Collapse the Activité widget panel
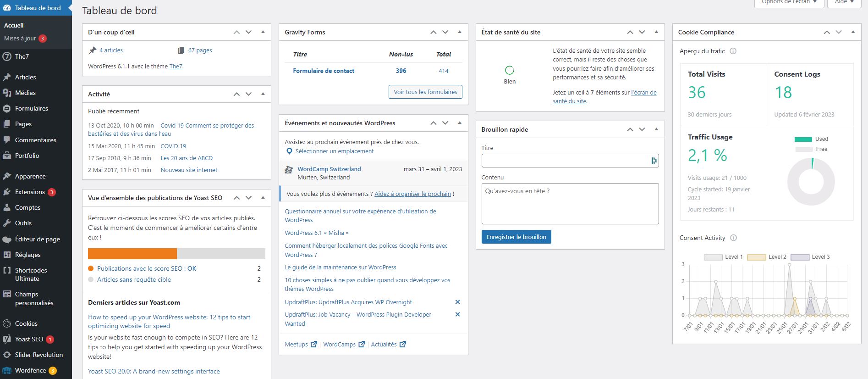The width and height of the screenshot is (868, 379). [x=263, y=94]
